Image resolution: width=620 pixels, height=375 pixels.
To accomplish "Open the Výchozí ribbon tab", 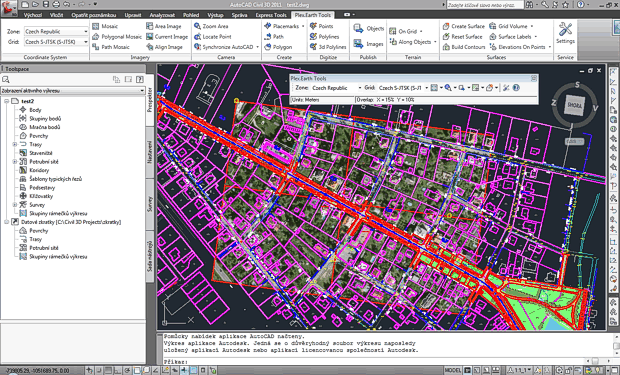I will (x=33, y=15).
